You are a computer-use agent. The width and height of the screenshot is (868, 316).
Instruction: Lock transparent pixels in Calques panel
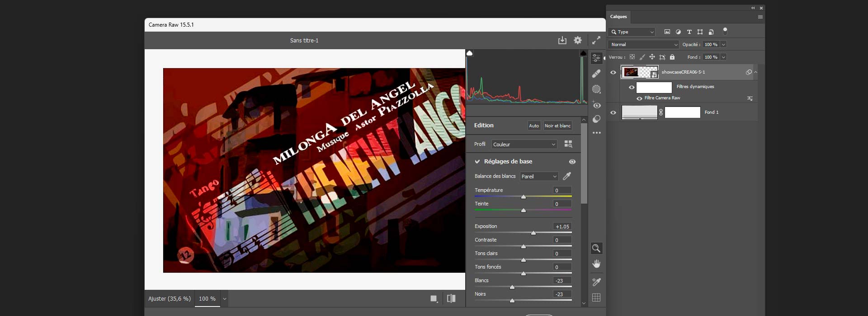[632, 57]
